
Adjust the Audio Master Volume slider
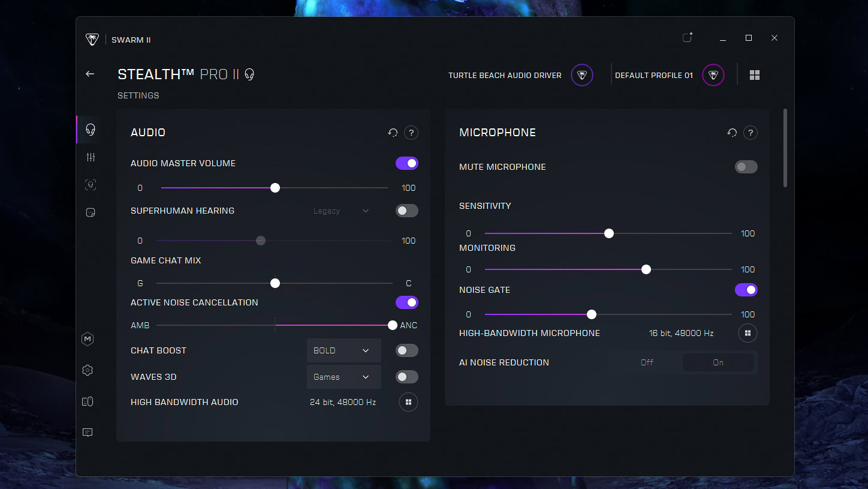(x=275, y=188)
